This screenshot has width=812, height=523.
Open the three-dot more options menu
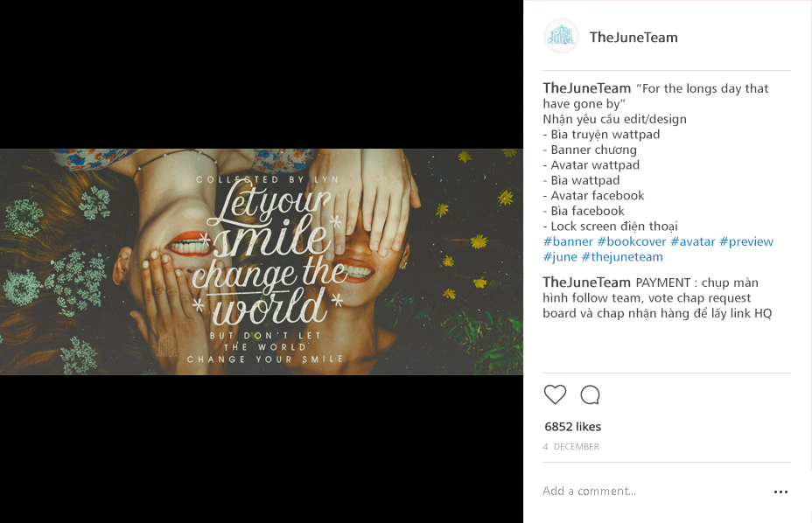point(780,492)
